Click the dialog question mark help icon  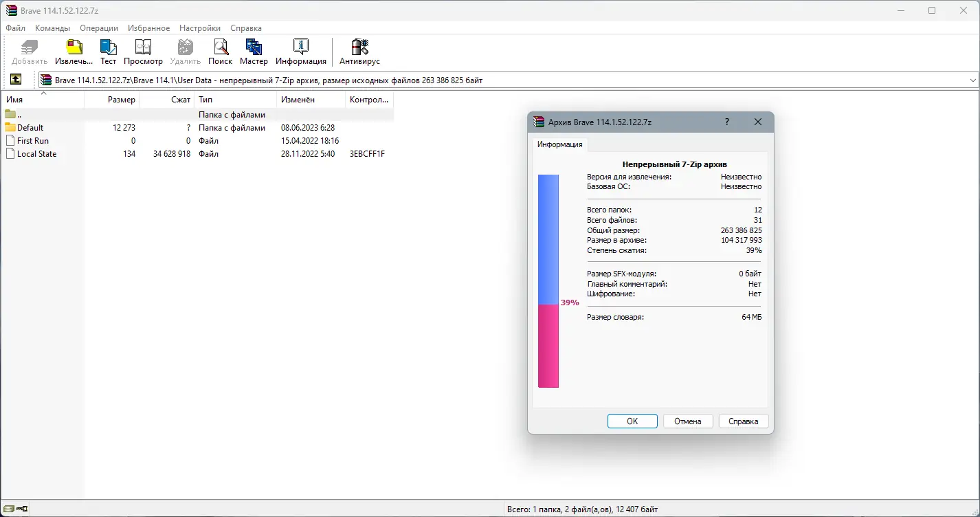tap(727, 122)
